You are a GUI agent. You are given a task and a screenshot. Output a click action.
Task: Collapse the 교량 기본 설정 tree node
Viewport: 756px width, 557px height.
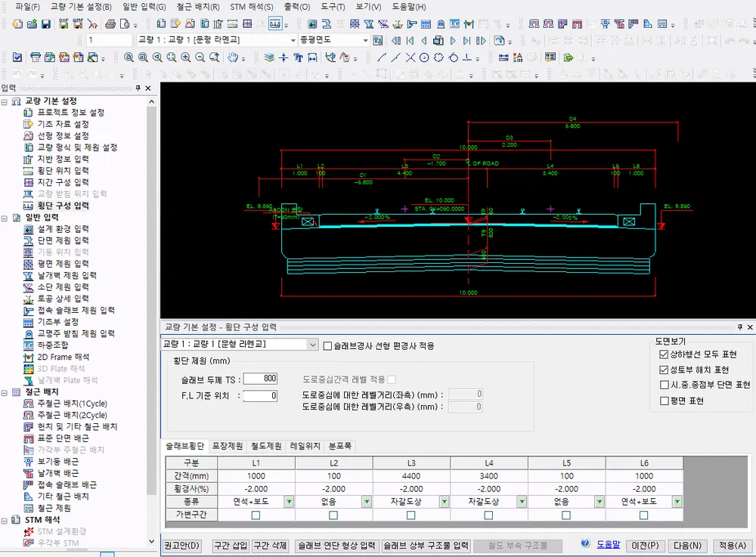tap(5, 102)
